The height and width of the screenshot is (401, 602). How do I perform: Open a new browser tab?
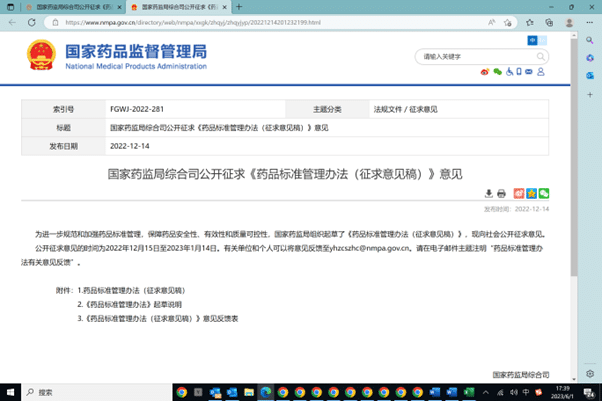click(239, 7)
